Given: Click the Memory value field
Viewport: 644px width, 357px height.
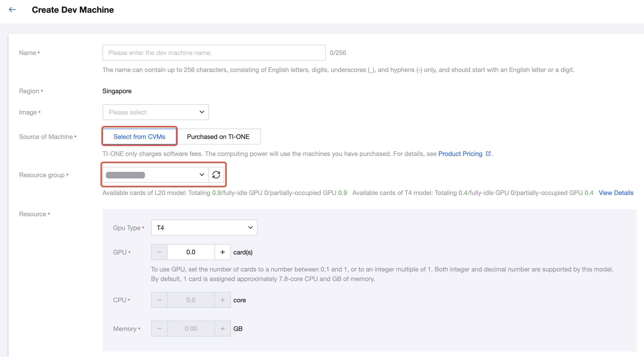Looking at the screenshot, I should pyautogui.click(x=191, y=329).
